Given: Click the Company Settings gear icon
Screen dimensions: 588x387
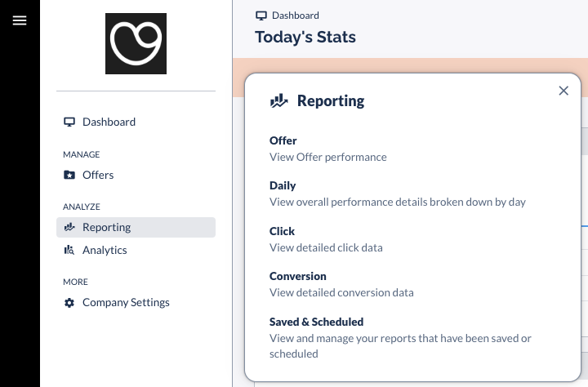Looking at the screenshot, I should coord(69,303).
